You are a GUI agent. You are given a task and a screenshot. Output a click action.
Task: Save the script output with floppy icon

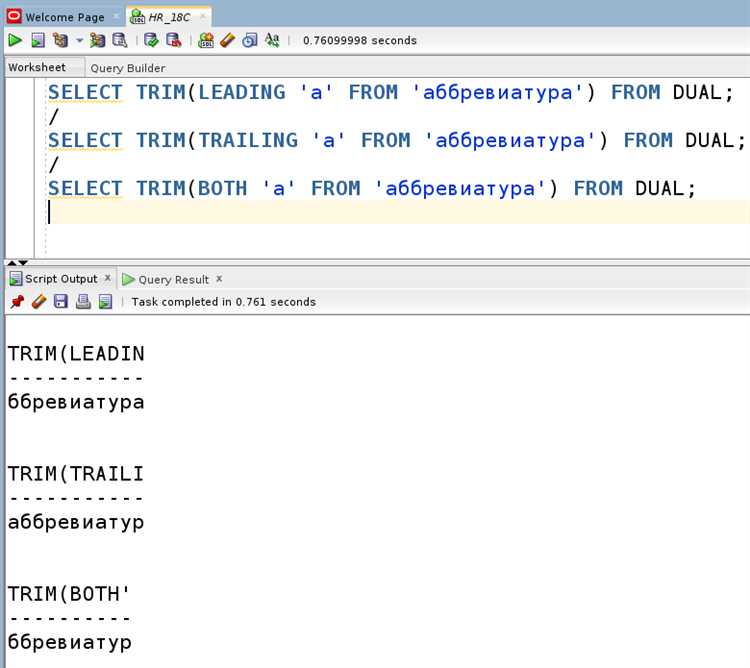pos(60,301)
